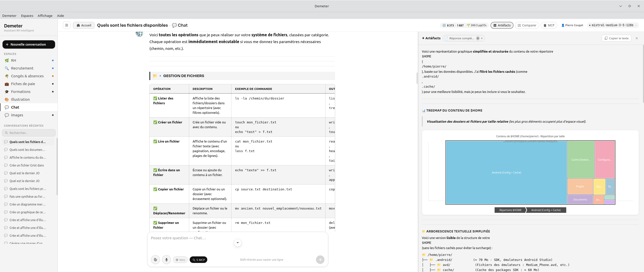Screen dimensions: 644x272
Task: Select the Chat space in the sidebar
Action: click(x=29, y=107)
